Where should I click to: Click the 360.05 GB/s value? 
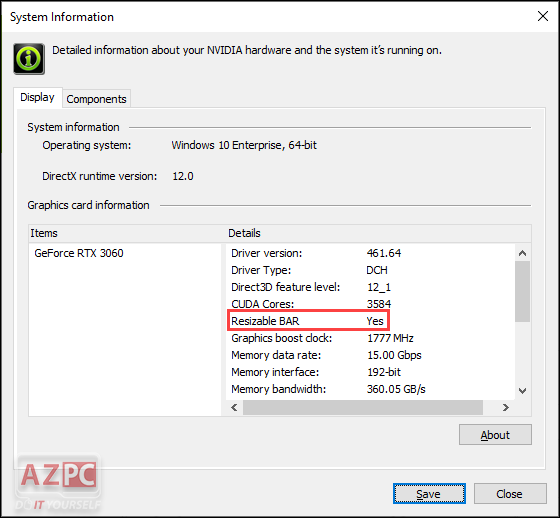coord(396,389)
